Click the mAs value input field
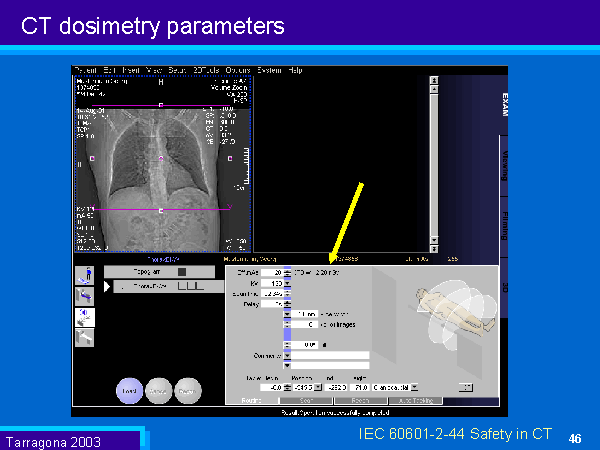This screenshot has height=450, width=600. pos(271,271)
